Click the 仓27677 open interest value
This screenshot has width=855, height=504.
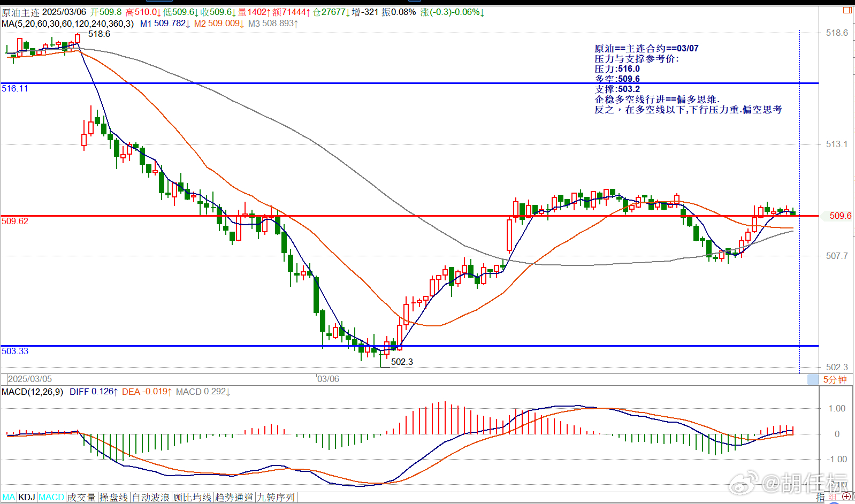(331, 12)
